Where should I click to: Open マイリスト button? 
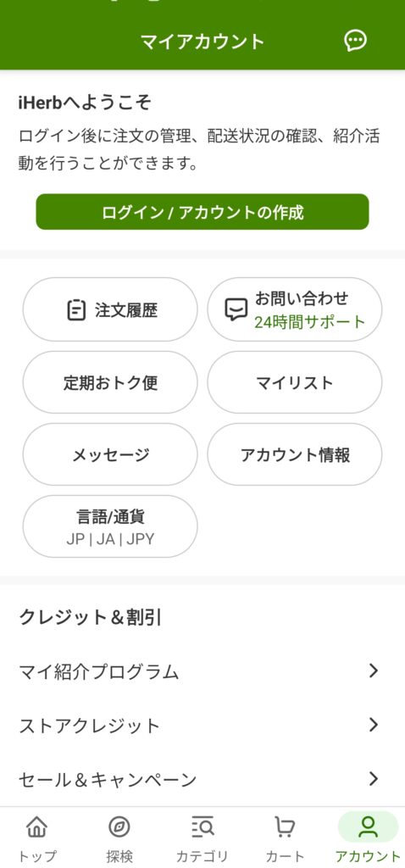pos(294,382)
